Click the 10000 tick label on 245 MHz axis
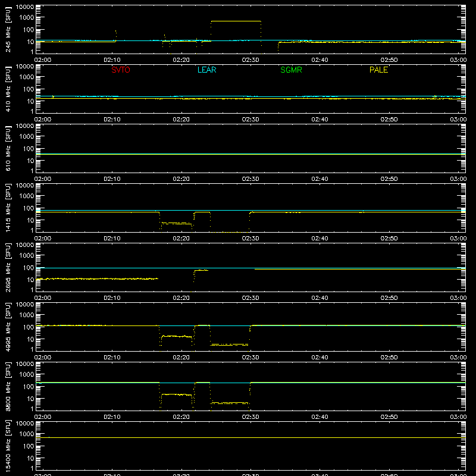This screenshot has width=476, height=476. pos(25,7)
